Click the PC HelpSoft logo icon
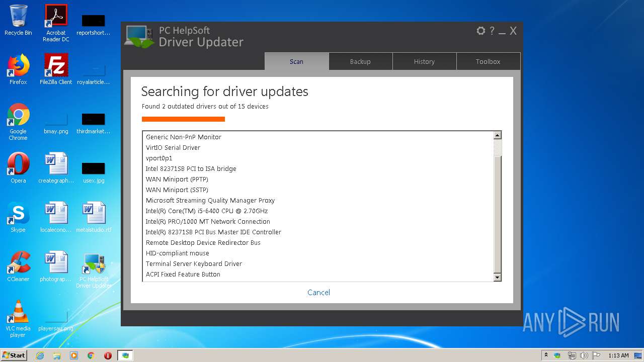The height and width of the screenshot is (362, 644). coord(139,36)
